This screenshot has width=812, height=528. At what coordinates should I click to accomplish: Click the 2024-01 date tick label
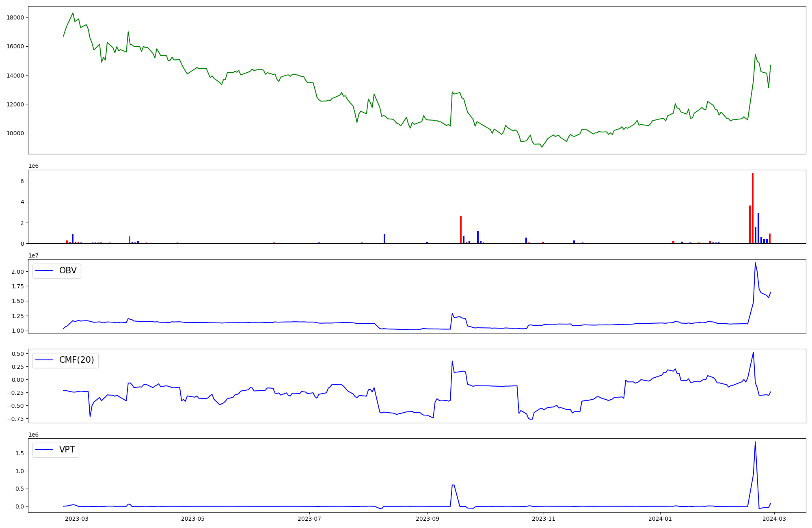click(x=660, y=519)
